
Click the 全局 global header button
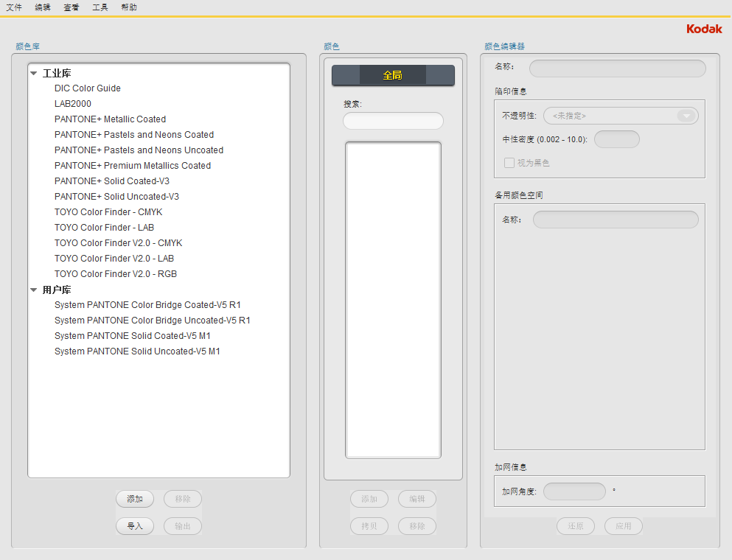click(x=393, y=75)
